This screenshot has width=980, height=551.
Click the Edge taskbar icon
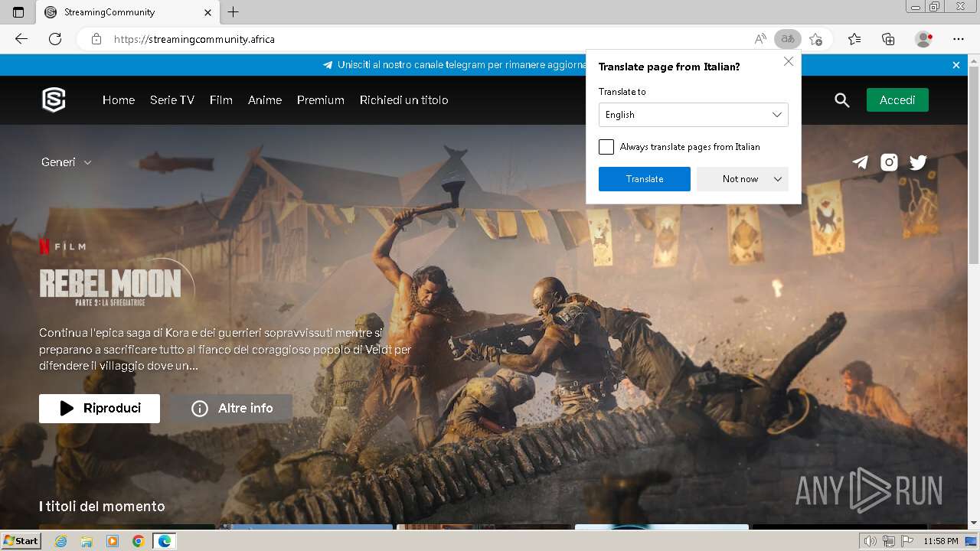coord(165,541)
